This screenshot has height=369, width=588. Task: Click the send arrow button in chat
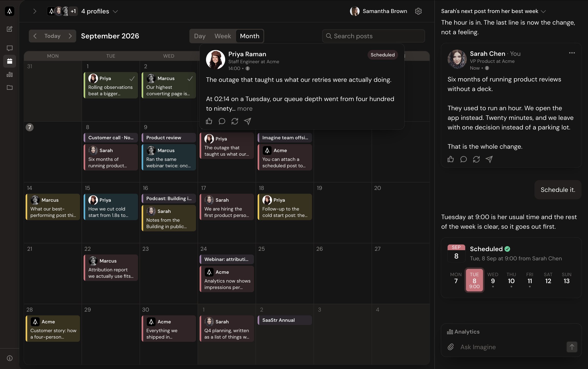point(572,347)
